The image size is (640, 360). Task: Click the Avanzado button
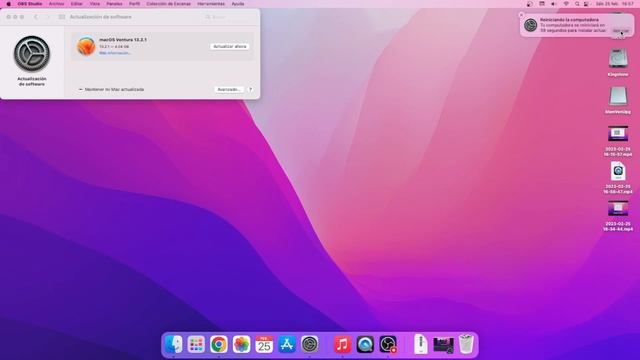229,89
